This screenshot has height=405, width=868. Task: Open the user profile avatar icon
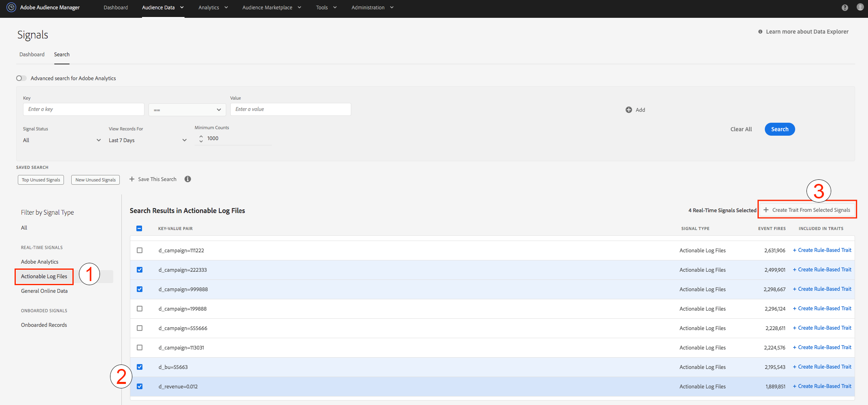pos(860,7)
